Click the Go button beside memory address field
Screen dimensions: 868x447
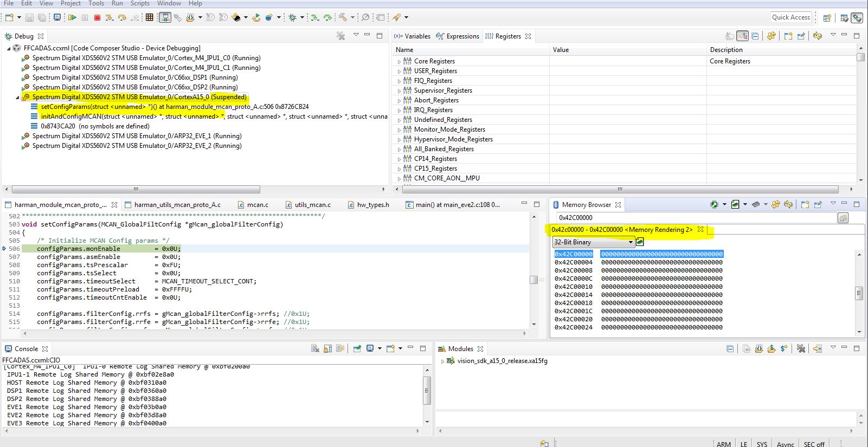(843, 218)
